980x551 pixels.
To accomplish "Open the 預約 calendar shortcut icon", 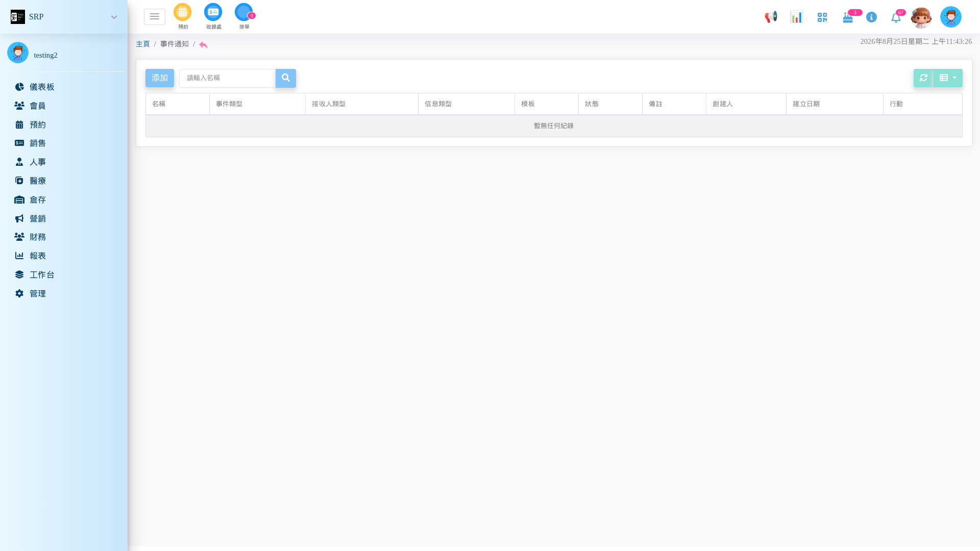I will tap(182, 12).
